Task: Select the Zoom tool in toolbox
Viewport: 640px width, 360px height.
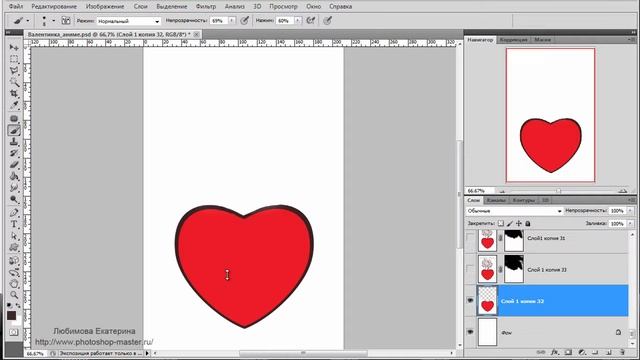Action: (14, 294)
